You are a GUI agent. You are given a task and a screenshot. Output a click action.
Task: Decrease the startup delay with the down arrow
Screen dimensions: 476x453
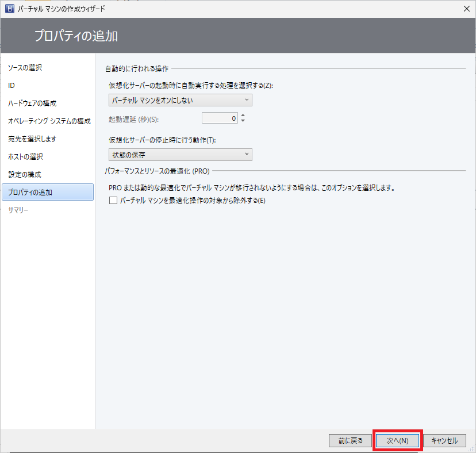(243, 121)
